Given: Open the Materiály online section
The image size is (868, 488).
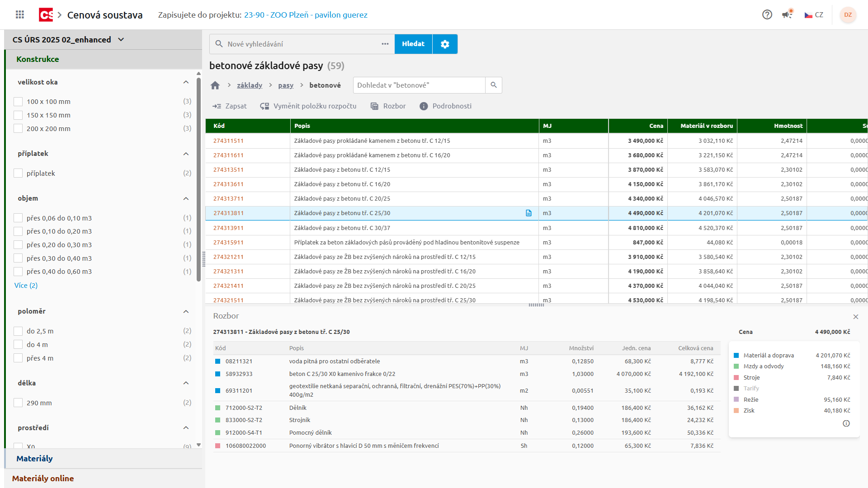Looking at the screenshot, I should coord(43,479).
